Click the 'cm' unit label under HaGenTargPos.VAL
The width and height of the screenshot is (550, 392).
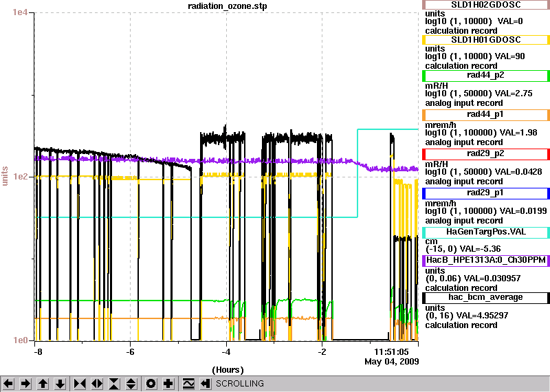[x=431, y=241]
